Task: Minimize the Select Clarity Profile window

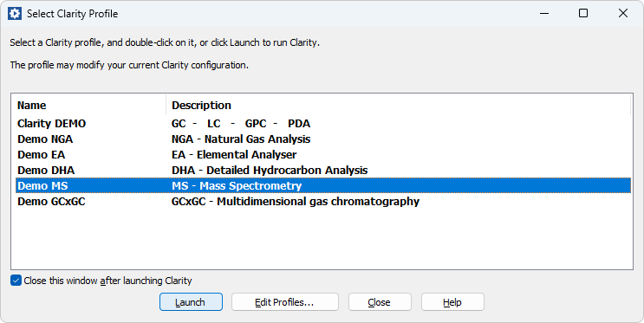Action: (x=544, y=14)
